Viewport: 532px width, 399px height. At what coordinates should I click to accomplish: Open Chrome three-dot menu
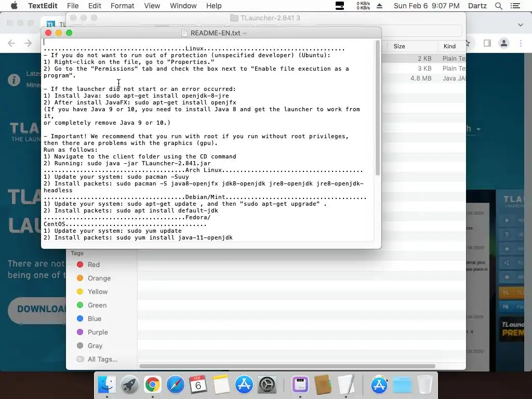tap(521, 43)
